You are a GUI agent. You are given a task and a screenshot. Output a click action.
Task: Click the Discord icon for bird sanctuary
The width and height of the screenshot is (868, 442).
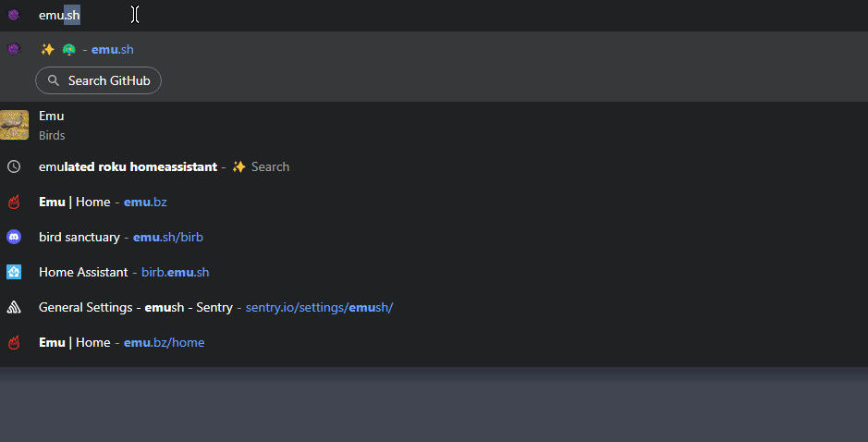(x=14, y=237)
